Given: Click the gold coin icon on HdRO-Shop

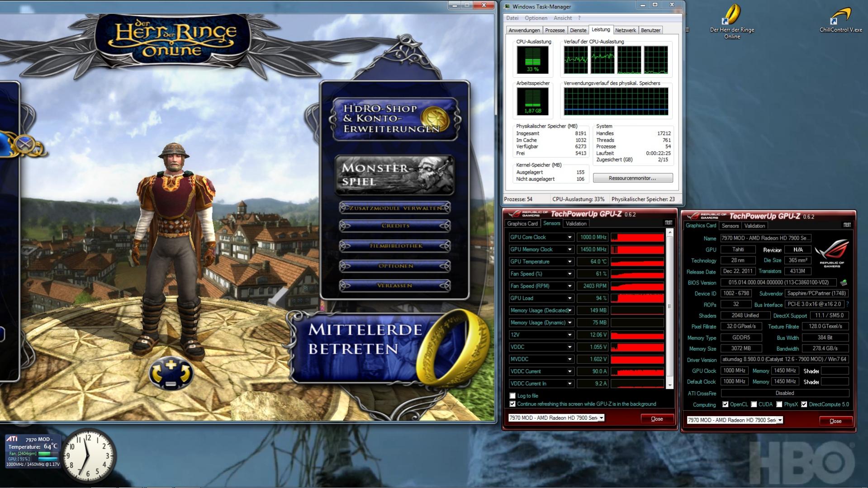Looking at the screenshot, I should pos(434,119).
